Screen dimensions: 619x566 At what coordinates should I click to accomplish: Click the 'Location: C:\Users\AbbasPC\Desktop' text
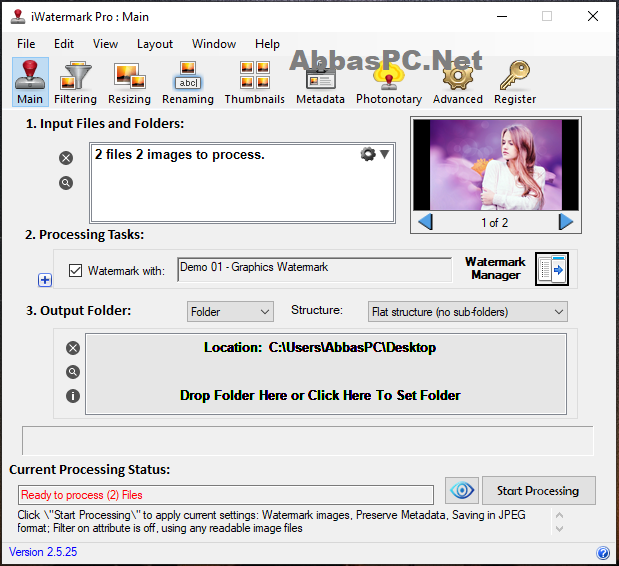pos(320,347)
